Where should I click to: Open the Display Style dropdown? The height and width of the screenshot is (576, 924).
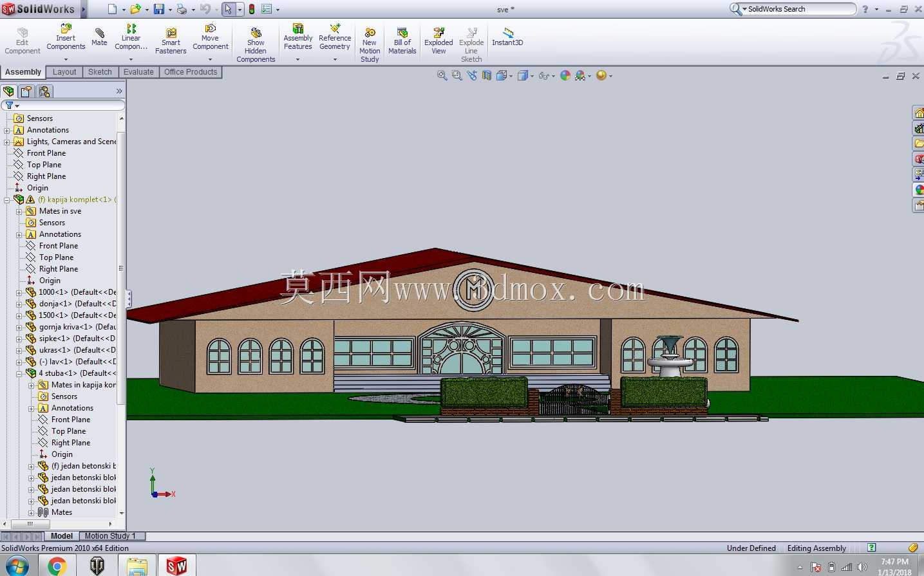click(532, 76)
